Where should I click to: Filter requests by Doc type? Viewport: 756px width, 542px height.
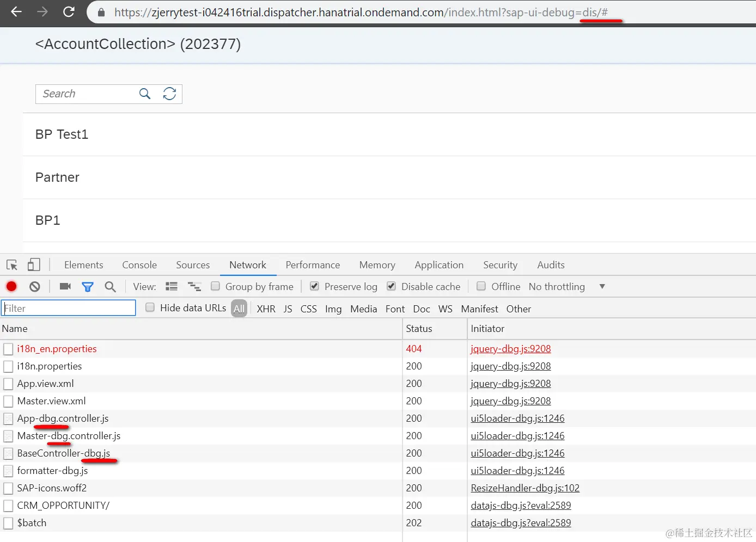[x=422, y=309]
